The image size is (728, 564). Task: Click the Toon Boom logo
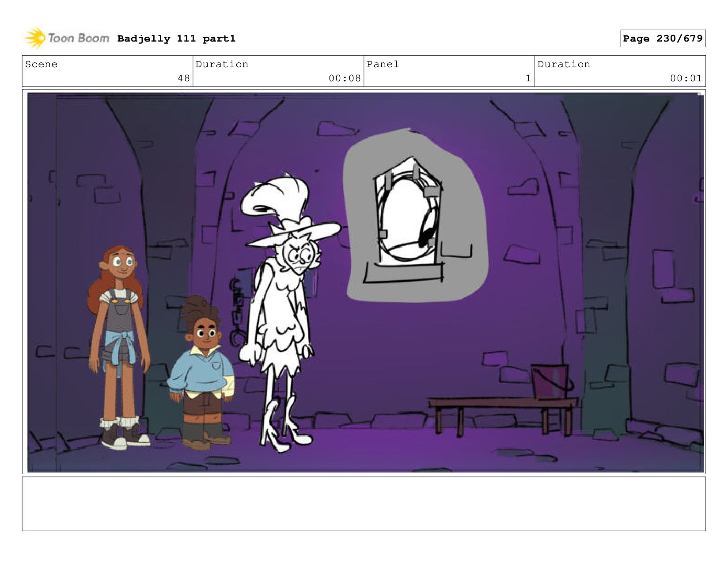(x=66, y=38)
